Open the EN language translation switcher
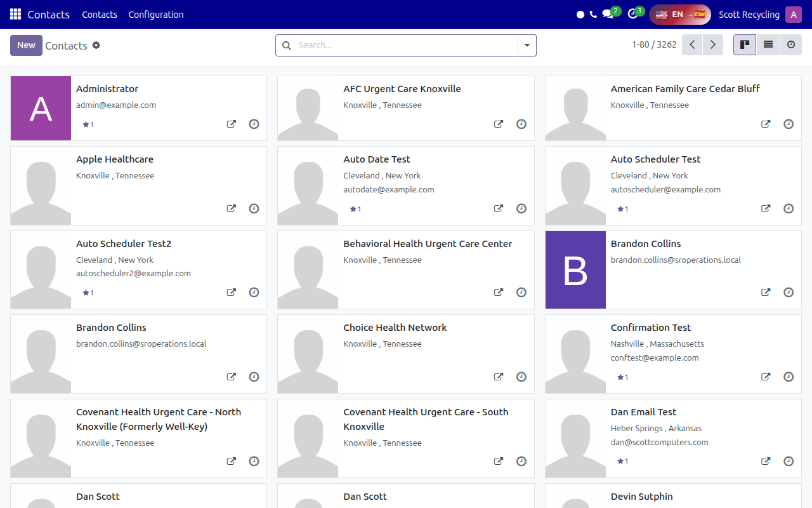This screenshot has width=812, height=508. coord(680,15)
